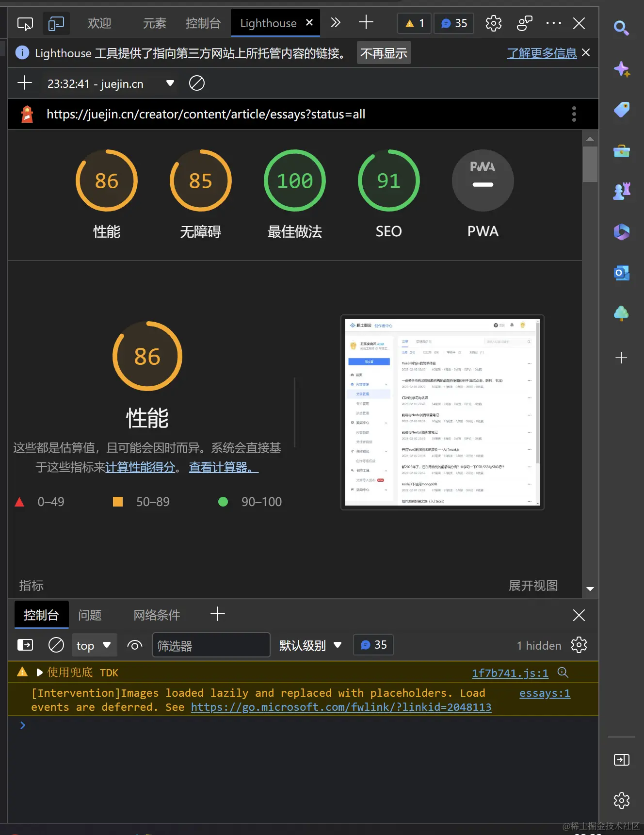Click the page screenshot thumbnail
The image size is (644, 835).
(x=442, y=412)
